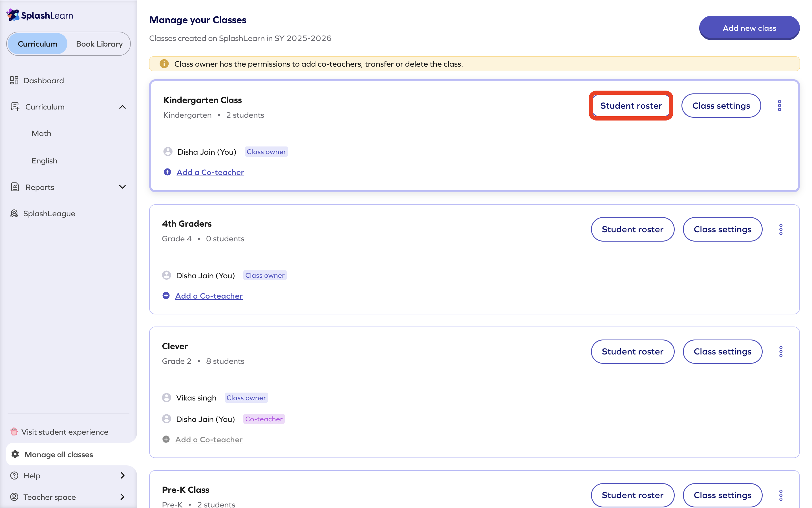Click Disha Jain's avatar in Kindergarten Class
Image resolution: width=812 pixels, height=508 pixels.
click(168, 152)
